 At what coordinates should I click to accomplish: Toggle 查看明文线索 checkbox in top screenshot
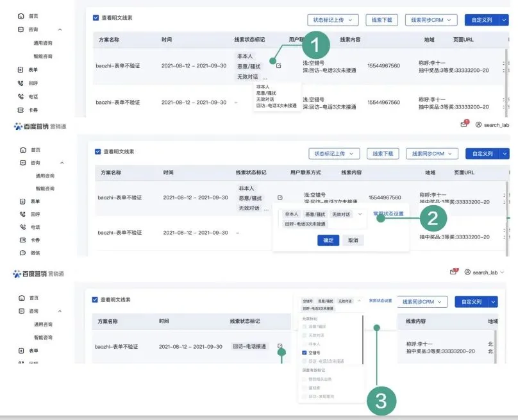click(x=96, y=17)
